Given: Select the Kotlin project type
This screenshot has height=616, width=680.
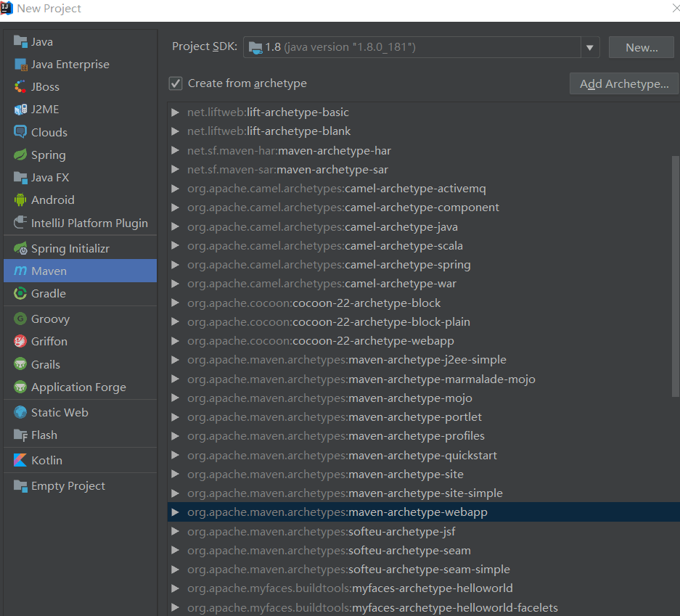Looking at the screenshot, I should [x=48, y=460].
